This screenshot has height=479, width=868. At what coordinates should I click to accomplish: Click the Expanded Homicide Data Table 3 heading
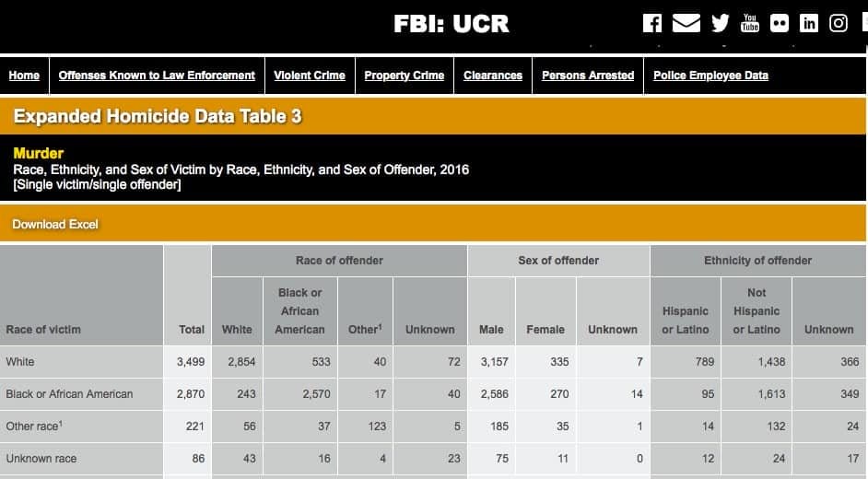coord(158,117)
